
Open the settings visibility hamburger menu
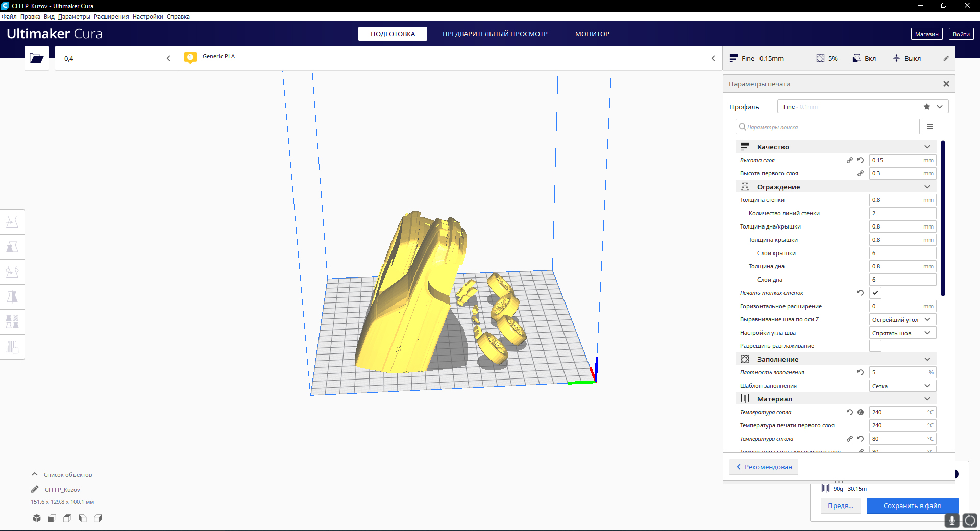[x=930, y=127]
